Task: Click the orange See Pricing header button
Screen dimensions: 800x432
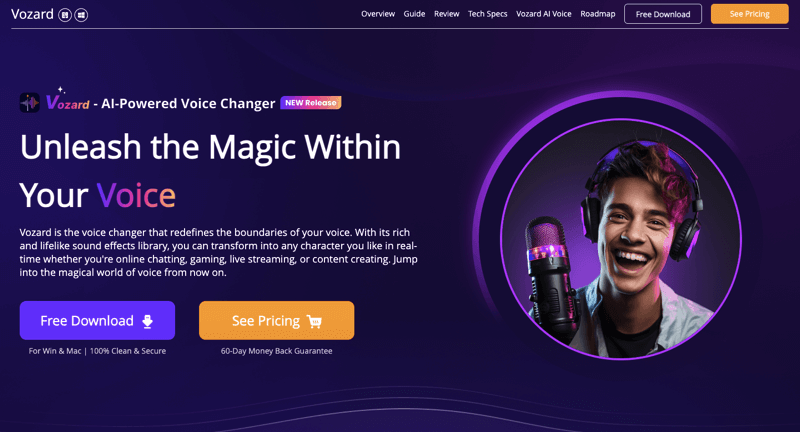Action: [x=749, y=14]
